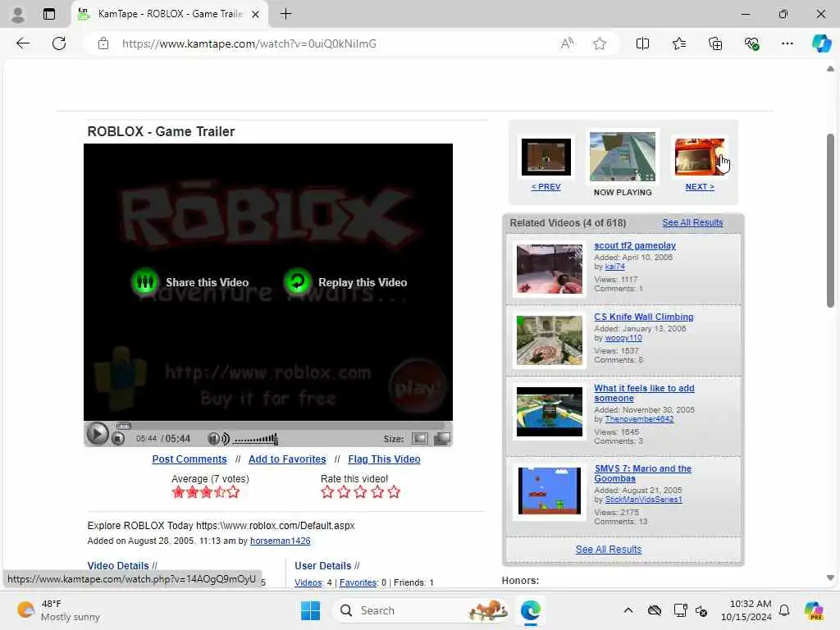Click the Edge icon in the taskbar
840x630 pixels.
click(531, 610)
